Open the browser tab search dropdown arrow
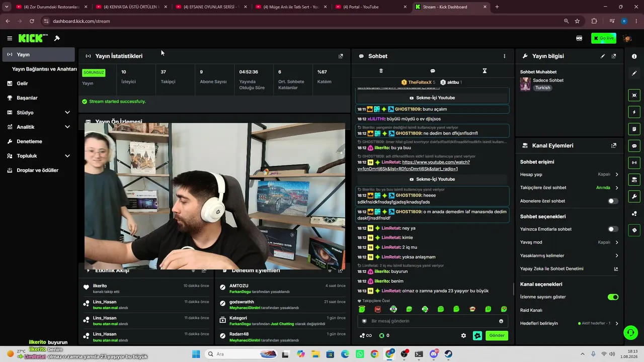 (x=7, y=7)
